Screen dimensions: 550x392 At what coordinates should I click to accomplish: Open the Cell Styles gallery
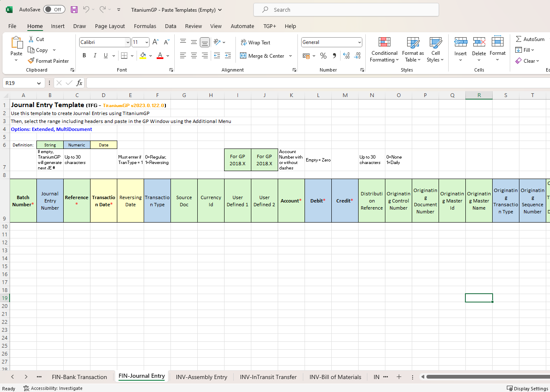pyautogui.click(x=435, y=49)
